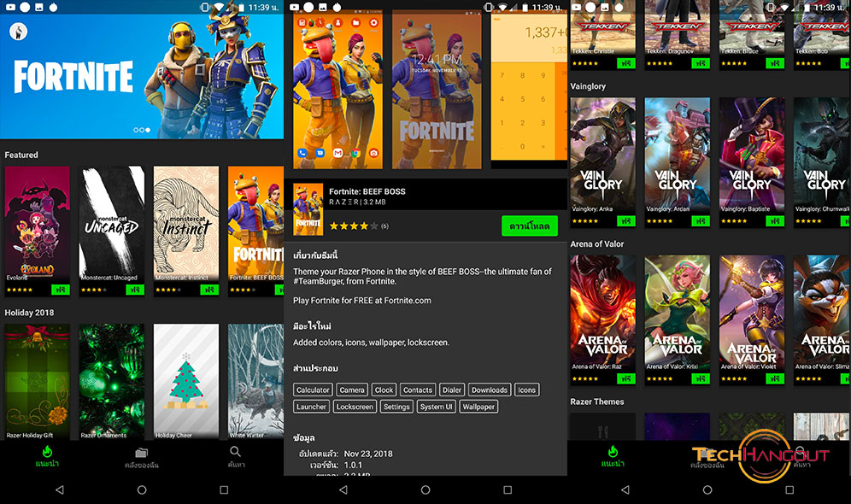Tap green ฟรี button under Arena of Valor: Raz

(x=625, y=378)
